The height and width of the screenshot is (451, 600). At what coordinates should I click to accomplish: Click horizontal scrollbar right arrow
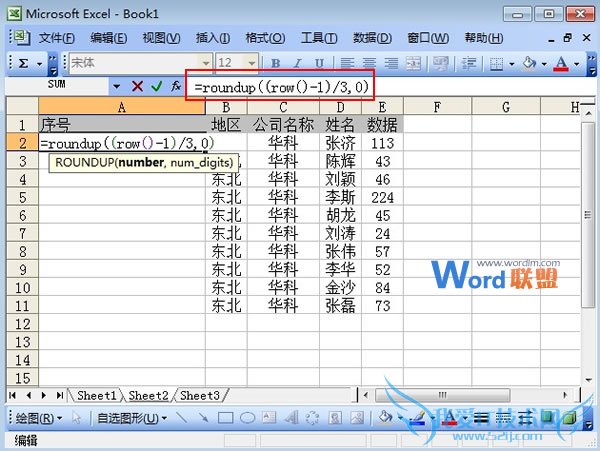click(565, 395)
